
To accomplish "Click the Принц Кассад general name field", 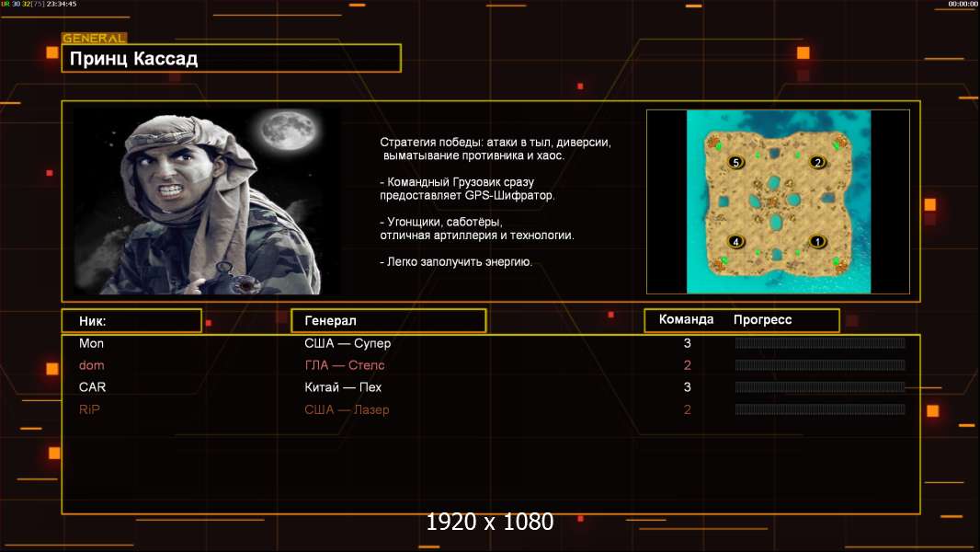I will point(232,58).
